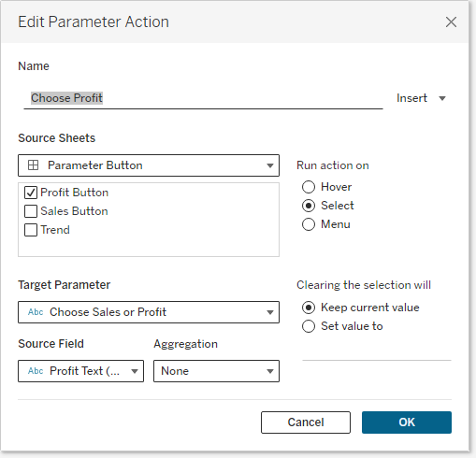Open the Insert dropdown arrow
Image resolution: width=476 pixels, height=458 pixels.
(442, 98)
